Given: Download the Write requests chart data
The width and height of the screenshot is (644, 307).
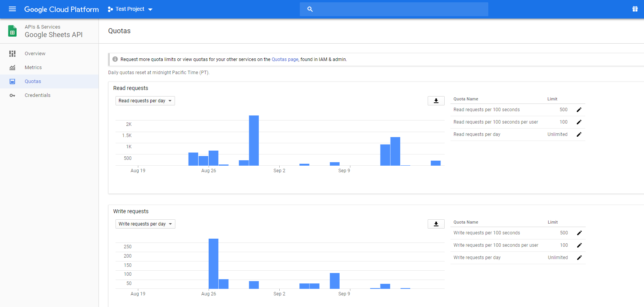Looking at the screenshot, I should tap(436, 224).
